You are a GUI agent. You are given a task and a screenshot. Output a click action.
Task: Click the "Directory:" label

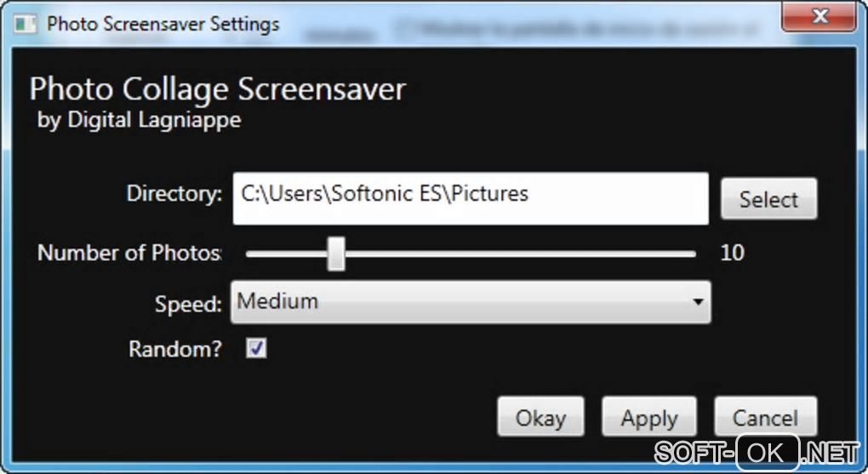click(174, 194)
